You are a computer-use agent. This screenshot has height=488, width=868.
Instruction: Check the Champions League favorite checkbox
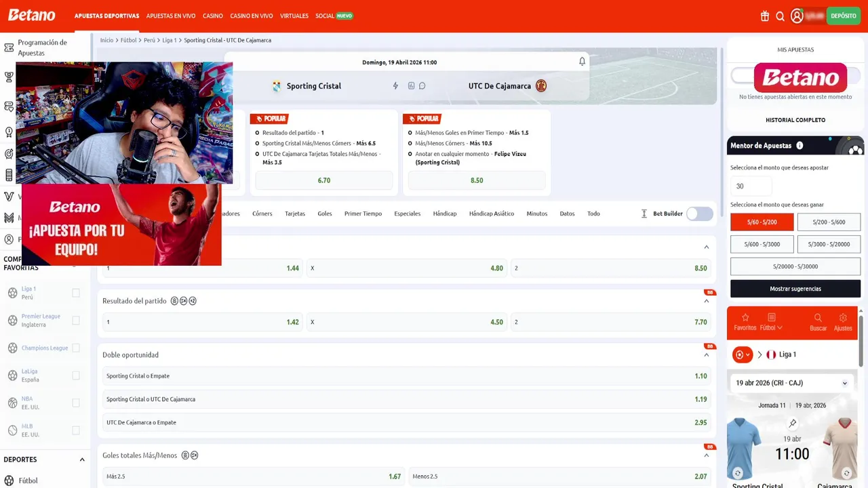(x=76, y=348)
